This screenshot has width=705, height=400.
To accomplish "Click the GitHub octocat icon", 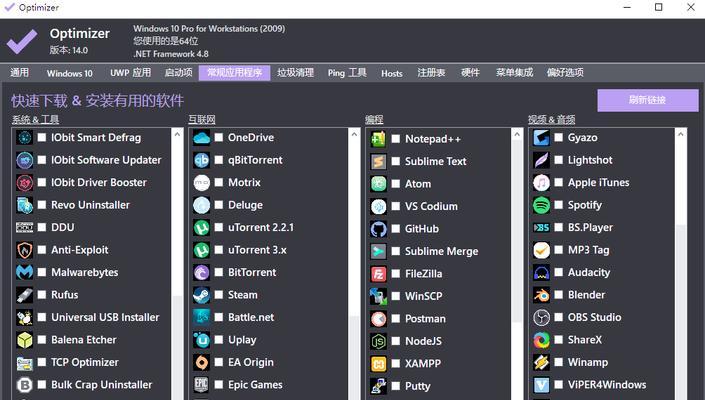I will (x=379, y=229).
